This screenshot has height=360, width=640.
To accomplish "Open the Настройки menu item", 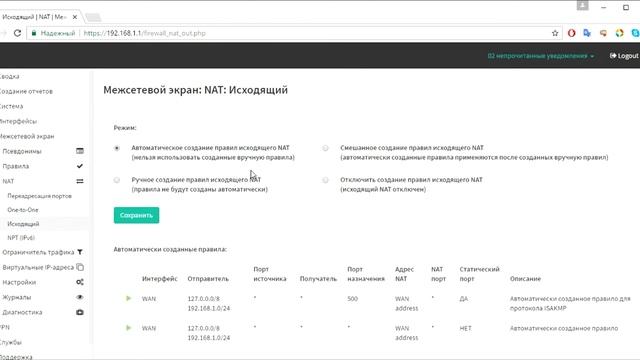I will pos(19,282).
